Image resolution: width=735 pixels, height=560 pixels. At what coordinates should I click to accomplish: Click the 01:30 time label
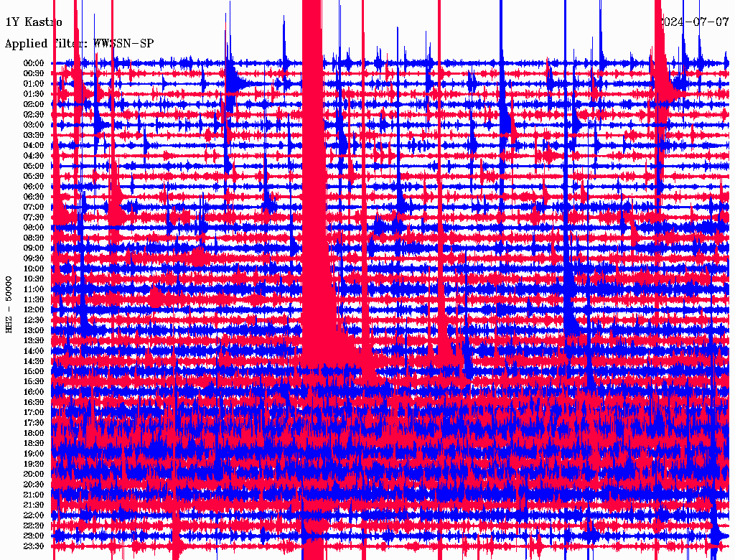pos(34,94)
